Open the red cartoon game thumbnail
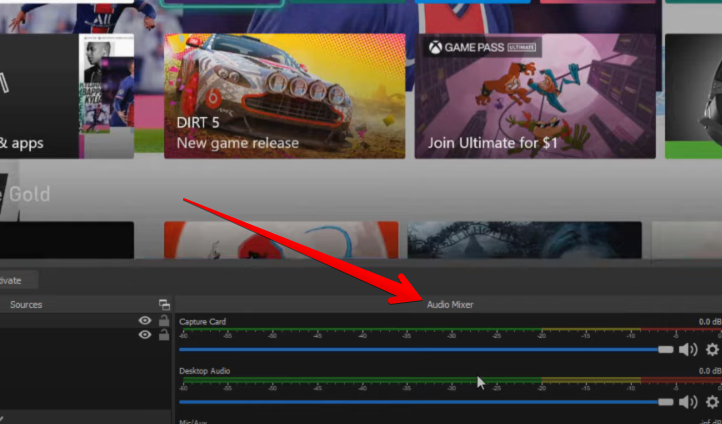 tap(281, 240)
